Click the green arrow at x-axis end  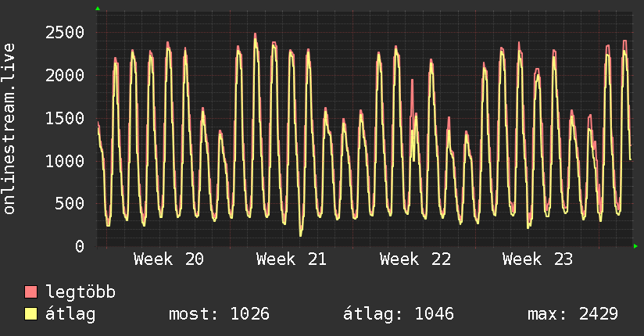[x=635, y=246]
